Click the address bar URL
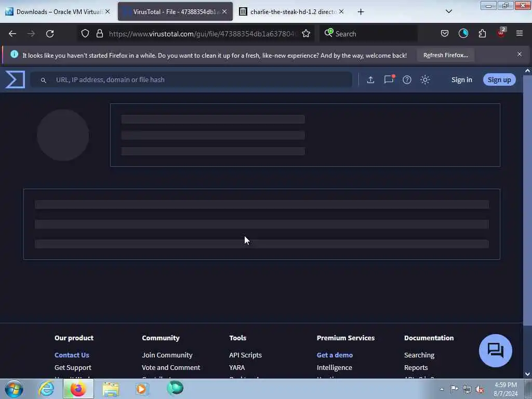 click(203, 34)
